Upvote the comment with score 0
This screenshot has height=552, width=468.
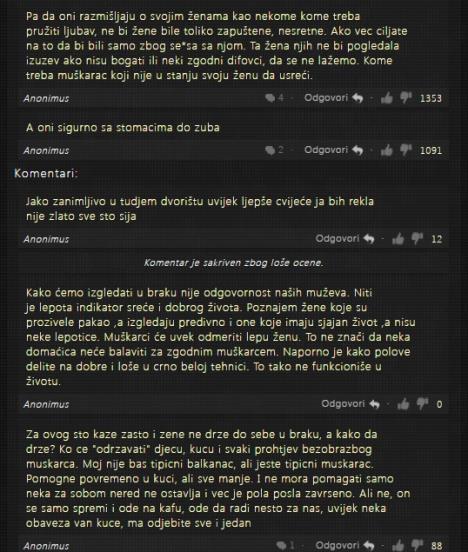403,404
